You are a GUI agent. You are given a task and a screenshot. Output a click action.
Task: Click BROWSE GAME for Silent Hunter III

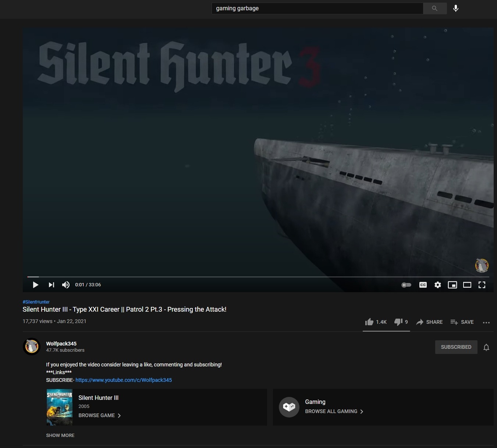[x=100, y=415]
